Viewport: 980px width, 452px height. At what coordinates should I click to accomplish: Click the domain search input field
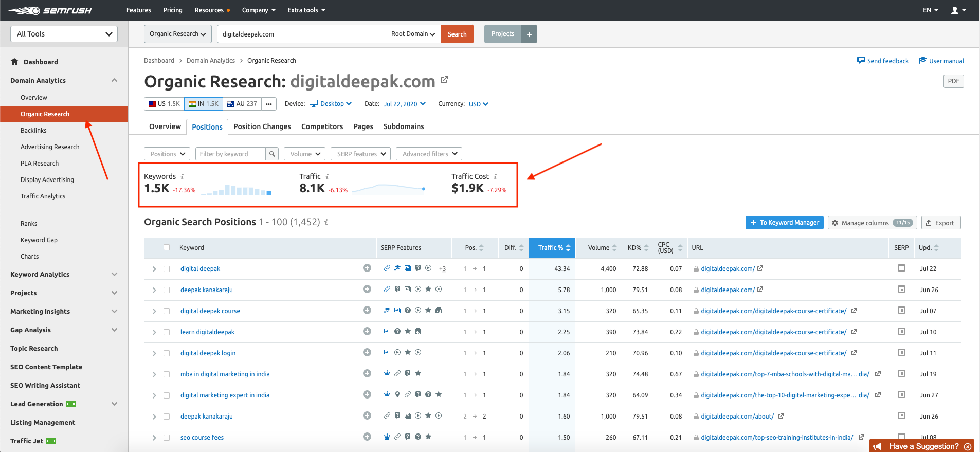tap(301, 34)
